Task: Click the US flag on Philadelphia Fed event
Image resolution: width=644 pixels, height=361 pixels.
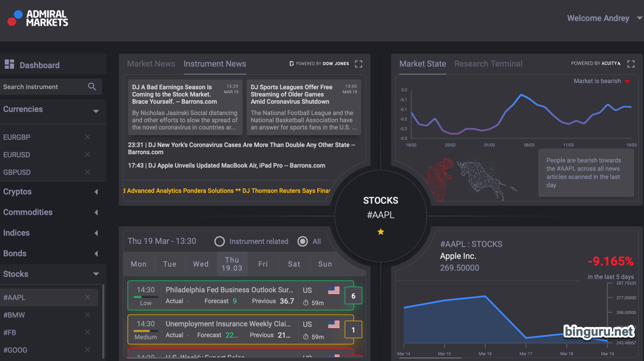Action: pos(334,290)
